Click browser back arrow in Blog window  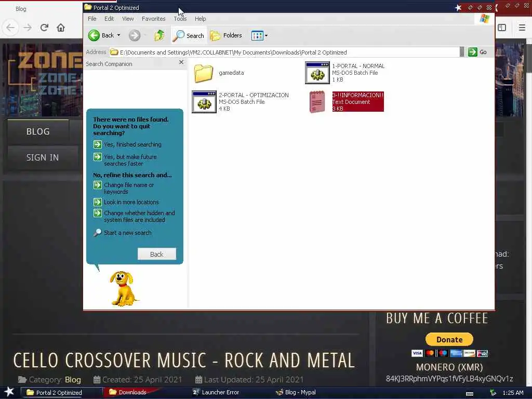(x=10, y=28)
